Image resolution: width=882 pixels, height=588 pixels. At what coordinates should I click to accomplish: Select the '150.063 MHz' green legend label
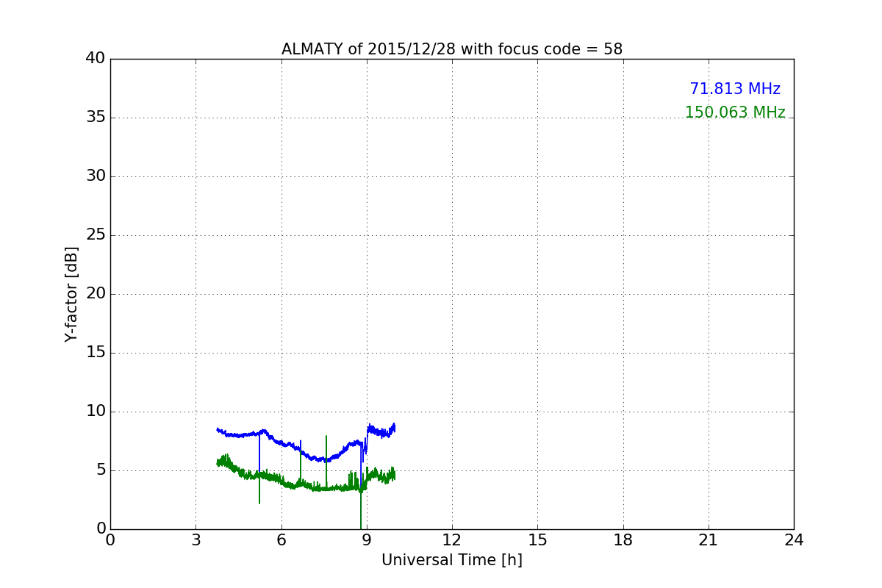[735, 112]
